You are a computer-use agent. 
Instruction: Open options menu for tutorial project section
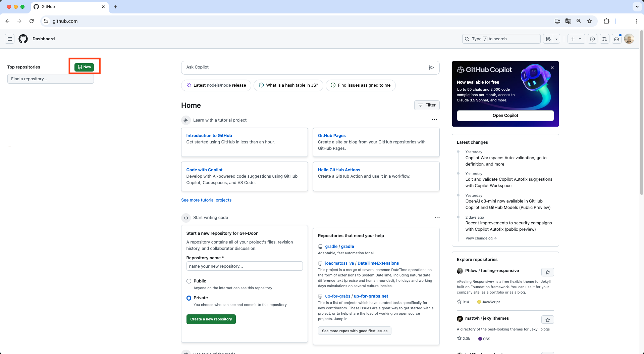point(434,120)
